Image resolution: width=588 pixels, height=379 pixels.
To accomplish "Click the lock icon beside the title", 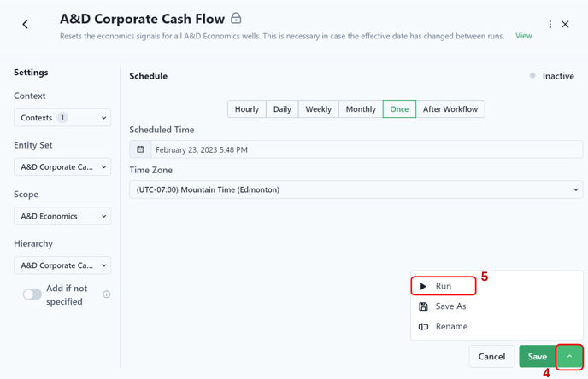I will (x=236, y=18).
